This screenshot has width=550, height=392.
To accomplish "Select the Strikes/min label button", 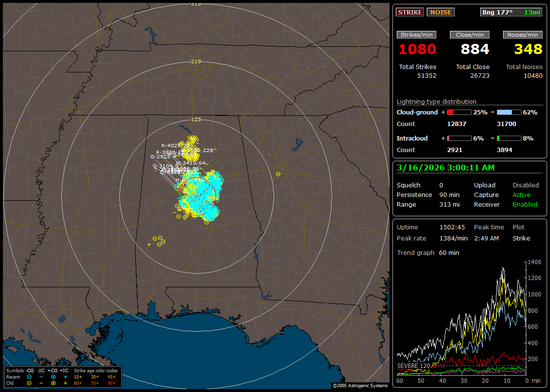I will click(x=417, y=35).
